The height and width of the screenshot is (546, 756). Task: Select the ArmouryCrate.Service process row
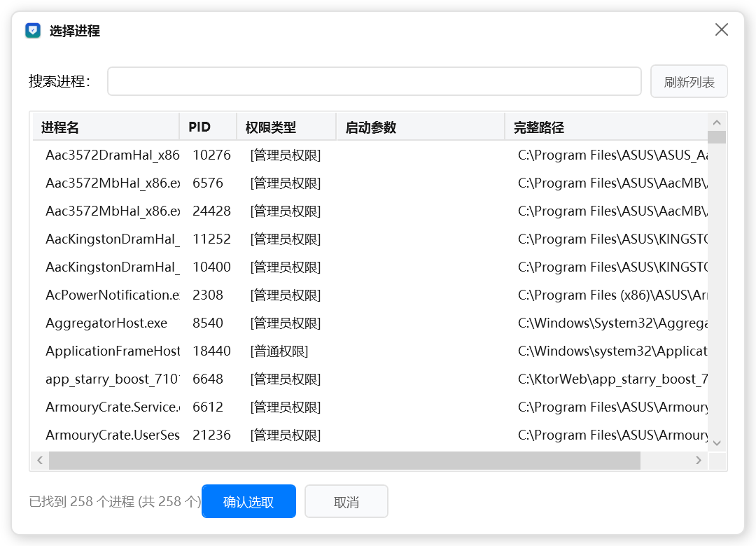[370, 407]
